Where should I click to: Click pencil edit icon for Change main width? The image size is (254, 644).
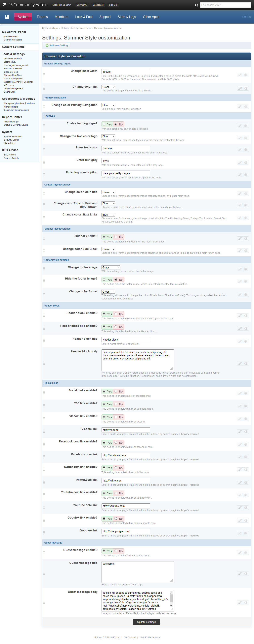click(240, 75)
